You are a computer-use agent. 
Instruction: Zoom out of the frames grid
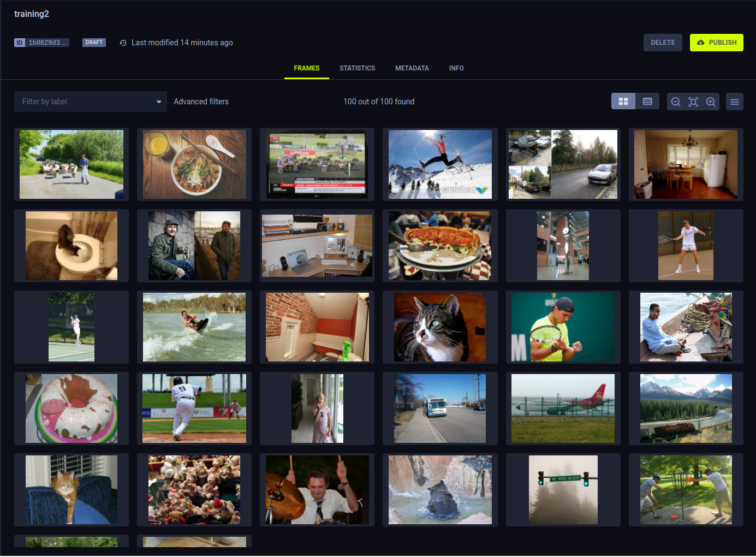676,102
